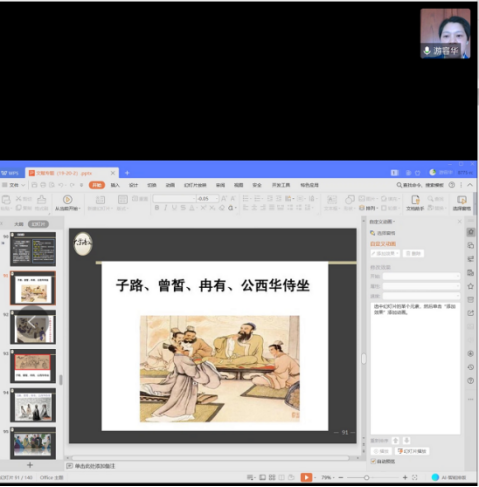
Task: Close the custom animation pane
Action: click(x=460, y=222)
